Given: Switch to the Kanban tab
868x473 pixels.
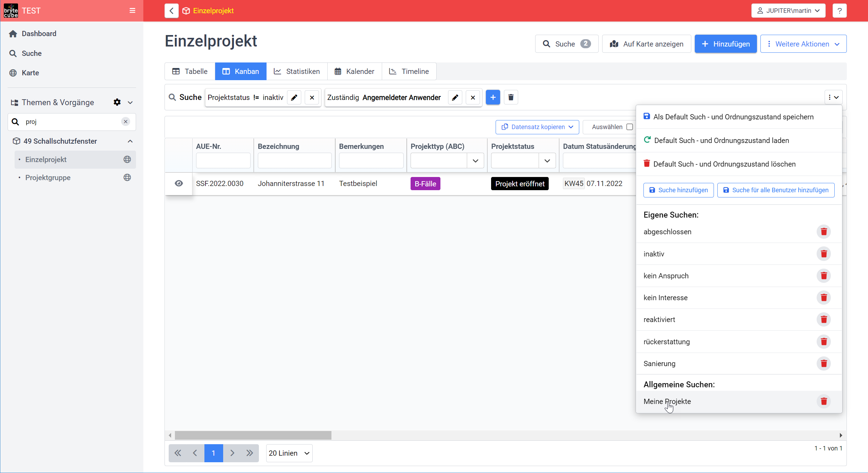Looking at the screenshot, I should (241, 71).
